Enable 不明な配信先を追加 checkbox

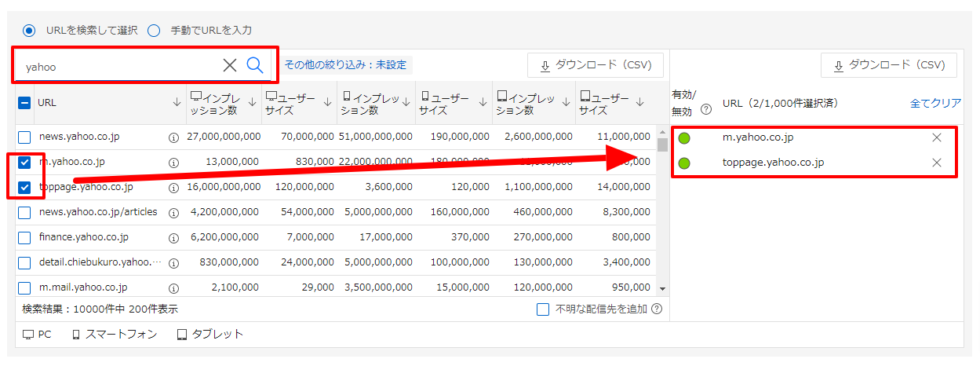click(x=543, y=309)
